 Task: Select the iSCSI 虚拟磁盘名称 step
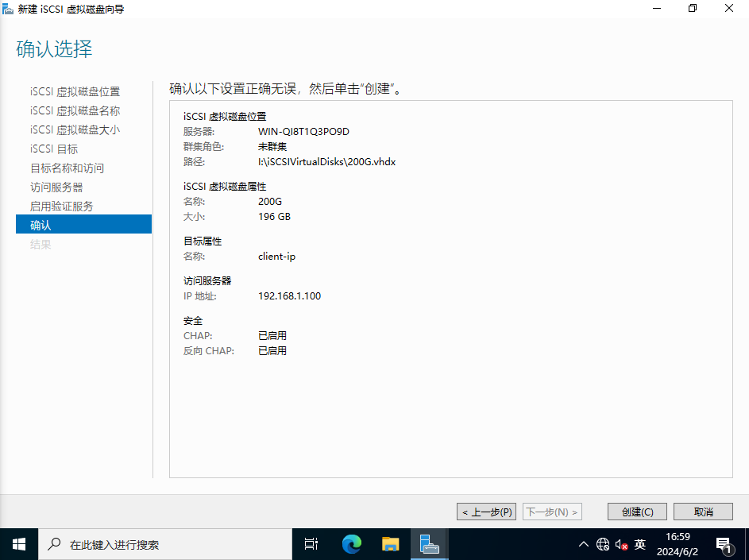click(75, 110)
